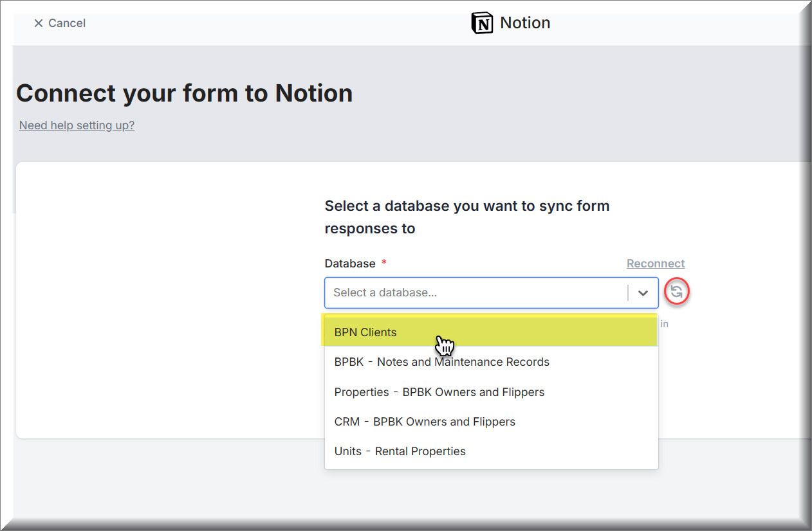Click the partially hidden 'in' text
Screen dimensions: 812x531
pos(664,324)
